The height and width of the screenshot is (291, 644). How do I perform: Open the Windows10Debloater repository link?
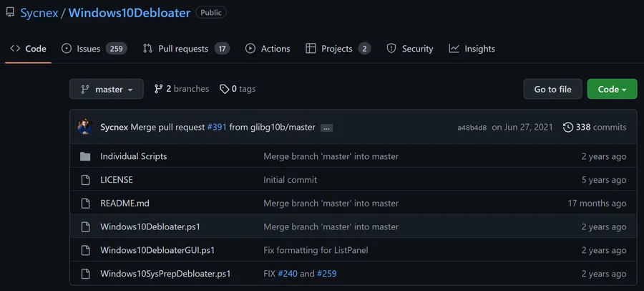pos(130,13)
